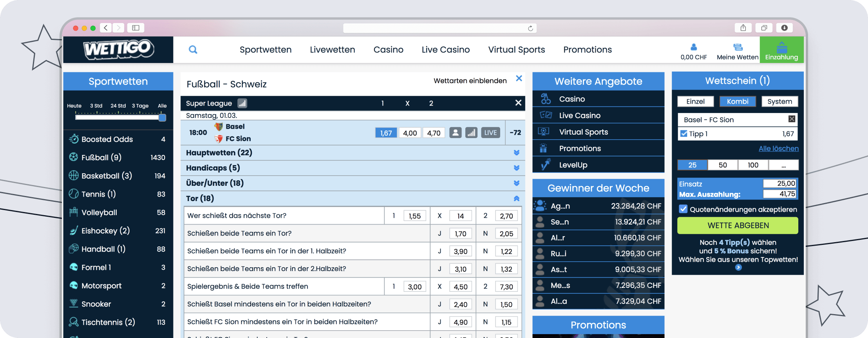
Task: Select Eishockey (2) in sidebar
Action: [x=118, y=231]
